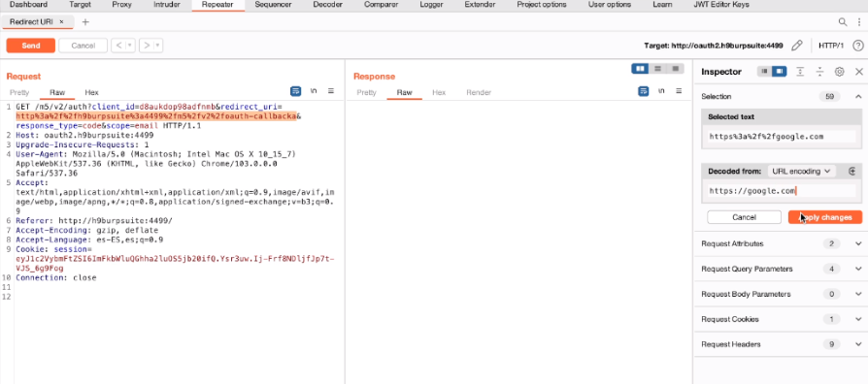Go to the Decoder tab
Screen dimensions: 868x384
tap(328, 5)
